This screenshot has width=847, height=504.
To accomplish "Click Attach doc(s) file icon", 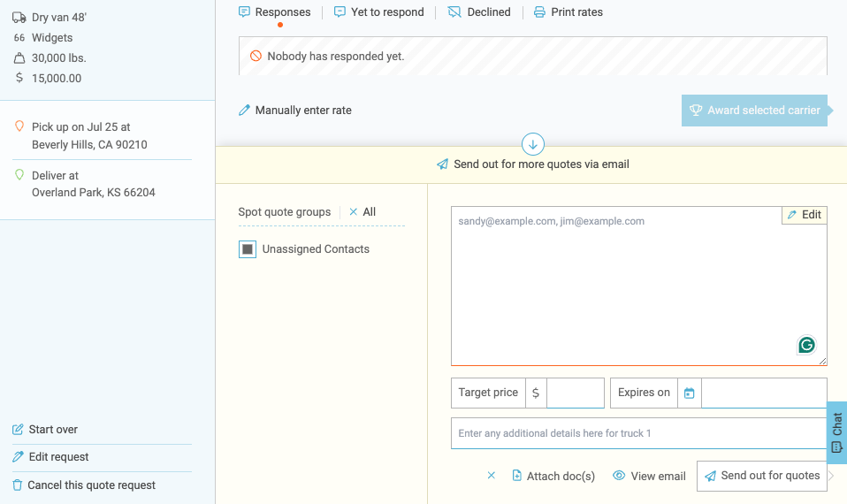I will click(x=517, y=476).
